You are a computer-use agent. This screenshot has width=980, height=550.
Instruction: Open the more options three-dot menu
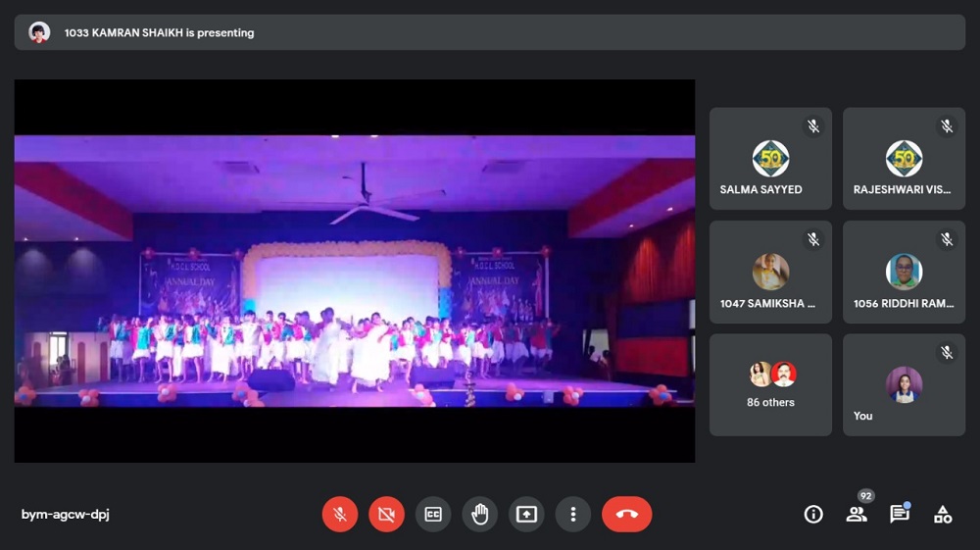[x=572, y=514]
